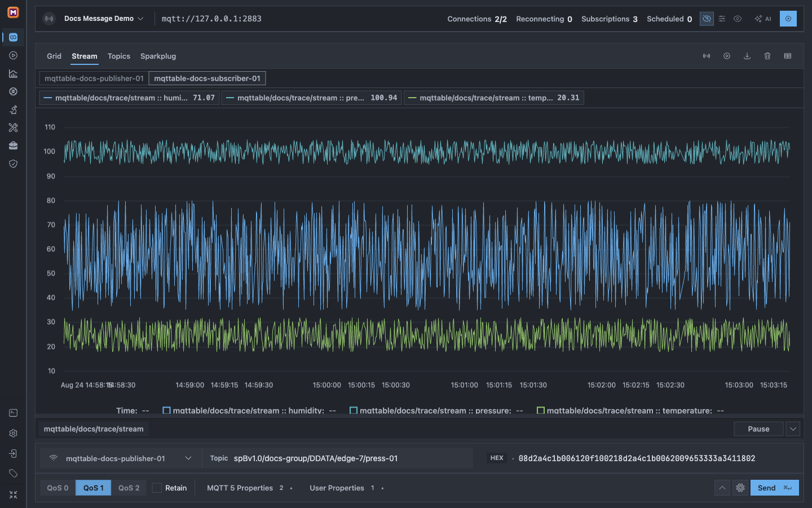The height and width of the screenshot is (508, 812).
Task: Switch to the Topics tab
Action: pyautogui.click(x=119, y=56)
